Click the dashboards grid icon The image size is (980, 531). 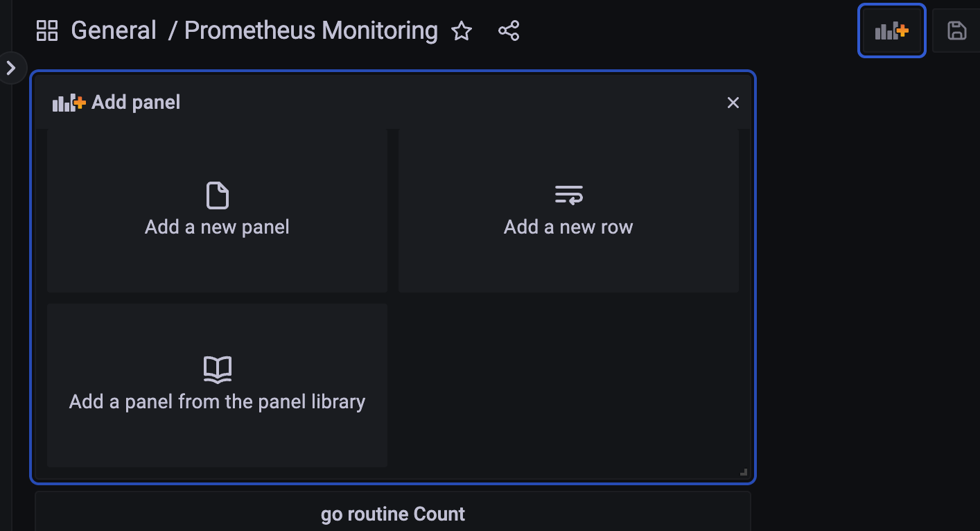(x=47, y=31)
